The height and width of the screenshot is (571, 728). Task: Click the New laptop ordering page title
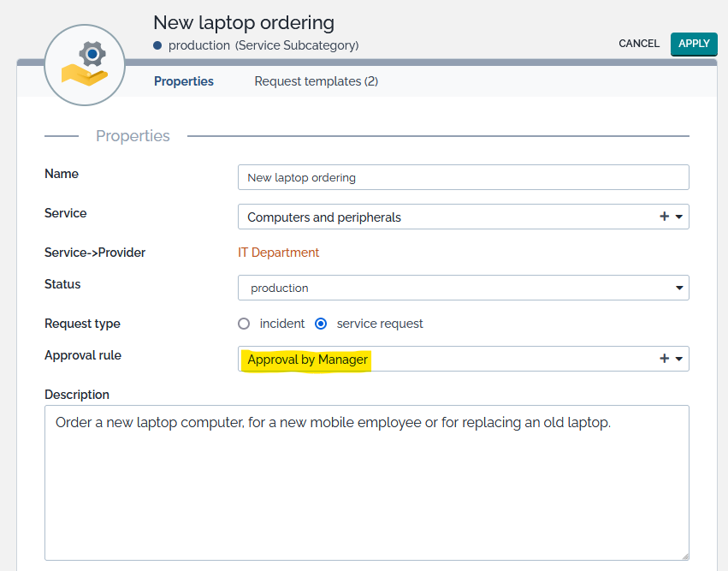pos(244,22)
